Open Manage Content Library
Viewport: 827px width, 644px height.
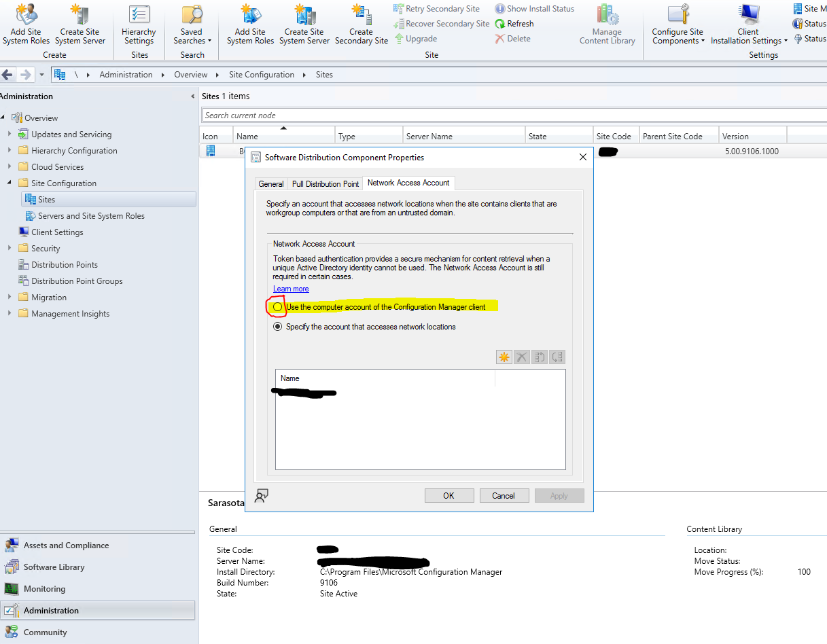coord(607,24)
